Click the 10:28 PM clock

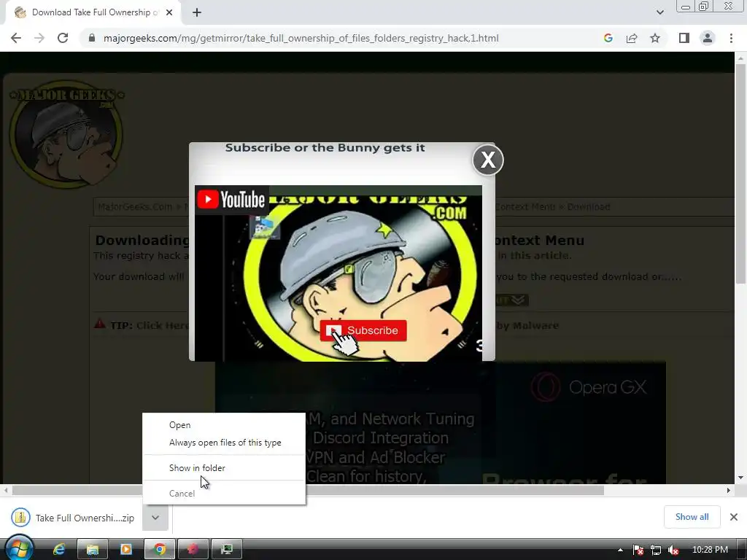click(x=710, y=550)
